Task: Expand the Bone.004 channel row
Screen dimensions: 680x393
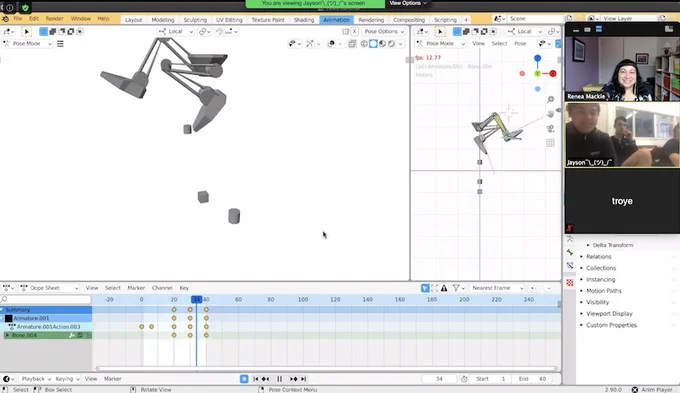Action: [7, 335]
